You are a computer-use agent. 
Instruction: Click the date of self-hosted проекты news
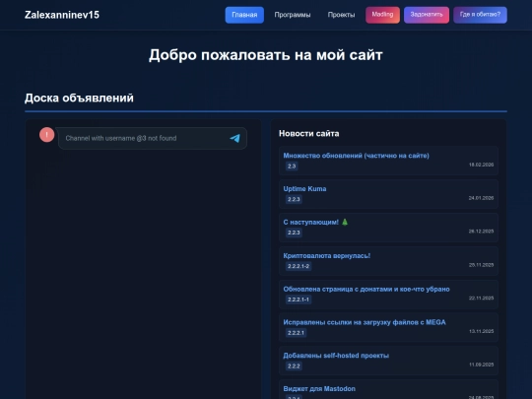481,365
